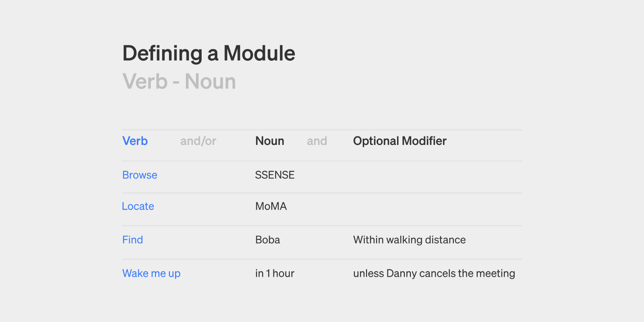Select the bold Noun column header
644x322 pixels.
point(270,141)
